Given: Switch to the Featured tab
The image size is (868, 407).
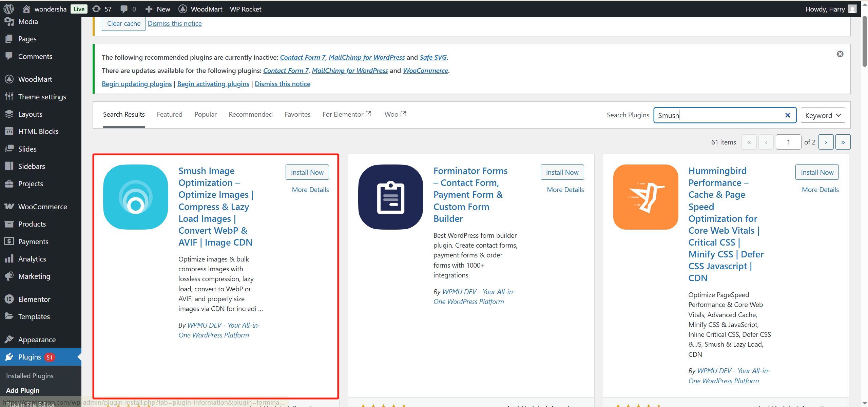Looking at the screenshot, I should [x=169, y=114].
